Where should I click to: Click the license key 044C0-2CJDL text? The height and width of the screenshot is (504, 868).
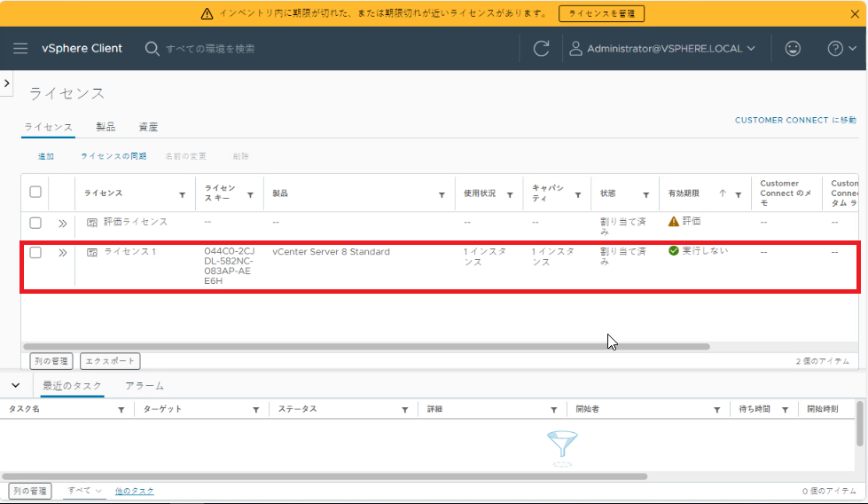pyautogui.click(x=229, y=266)
